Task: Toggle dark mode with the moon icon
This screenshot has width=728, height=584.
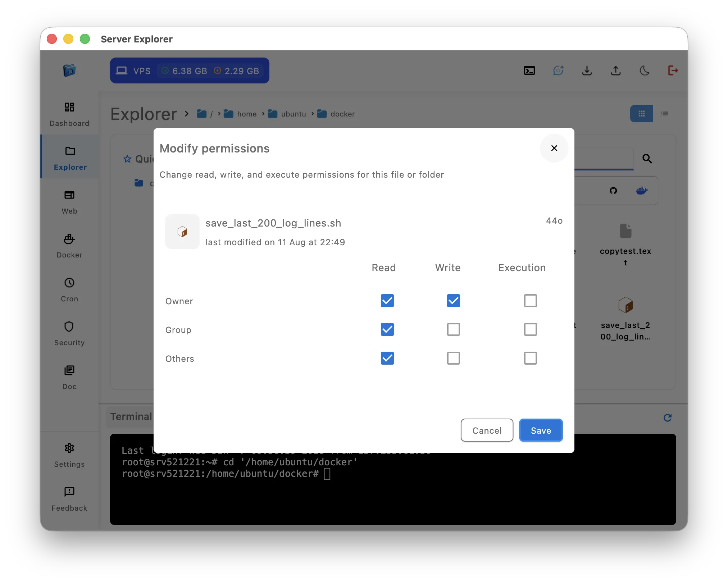Action: 645,71
